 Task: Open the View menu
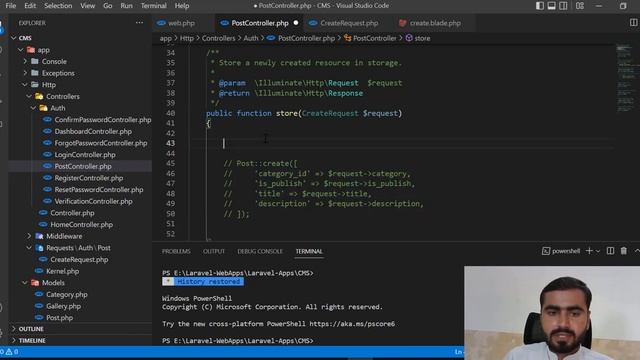pyautogui.click(x=87, y=6)
